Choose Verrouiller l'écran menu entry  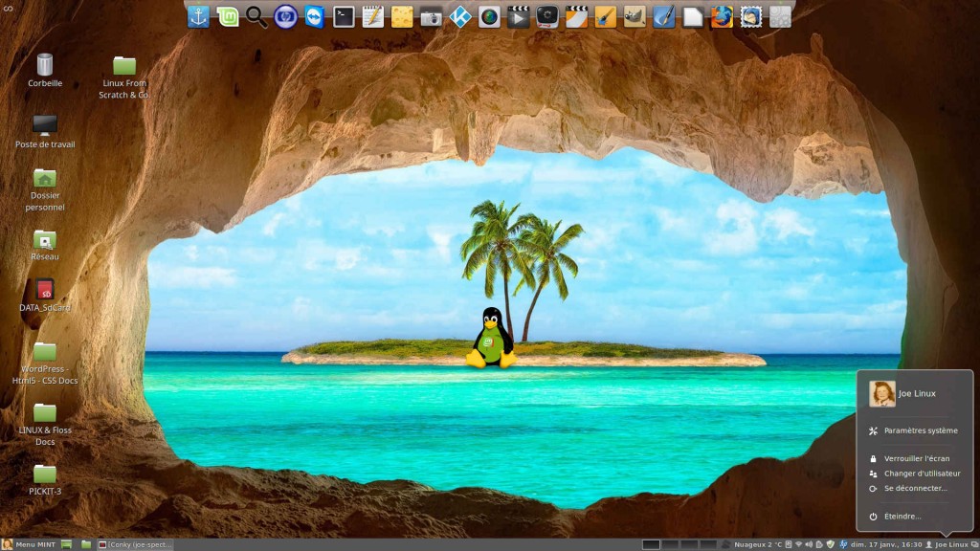pyautogui.click(x=916, y=458)
